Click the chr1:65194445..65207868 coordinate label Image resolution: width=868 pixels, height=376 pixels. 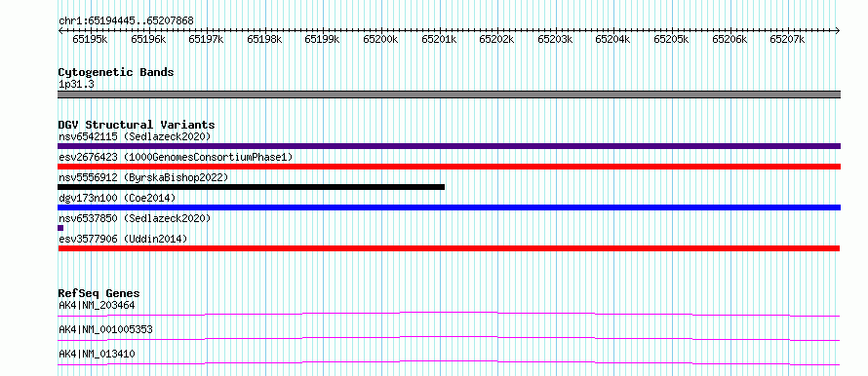126,20
